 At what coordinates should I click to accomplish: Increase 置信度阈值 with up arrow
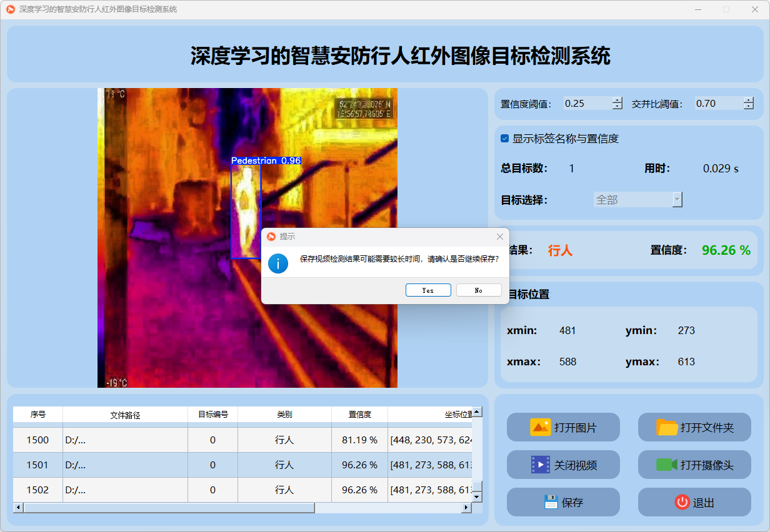coord(617,101)
